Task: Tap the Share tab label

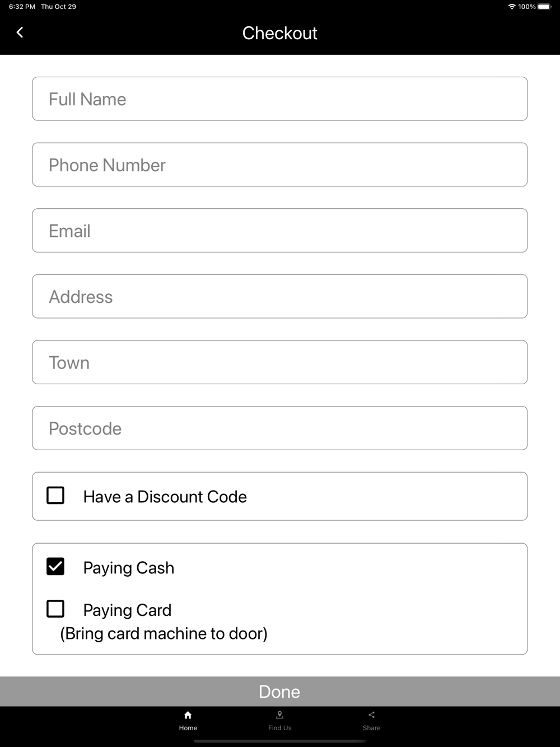Action: (x=371, y=728)
